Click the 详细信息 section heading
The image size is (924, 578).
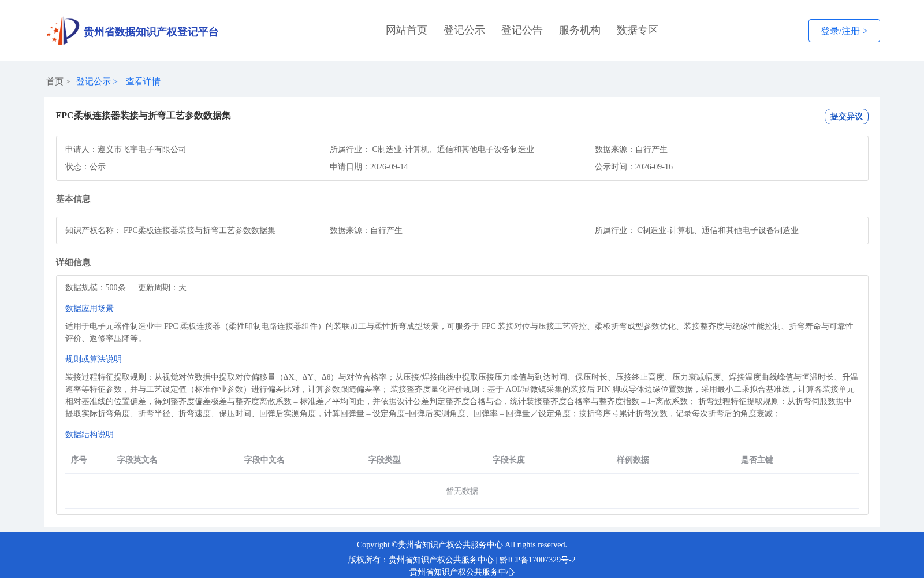(73, 262)
